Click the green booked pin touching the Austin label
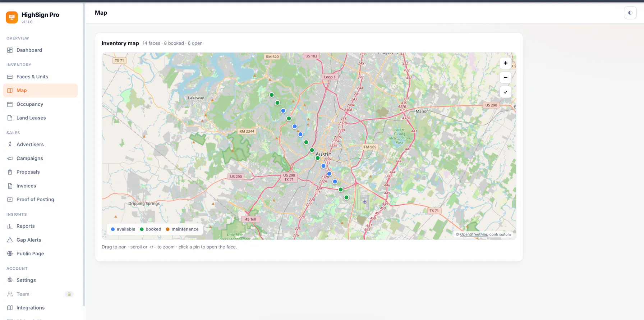This screenshot has width=644, height=320. click(318, 158)
